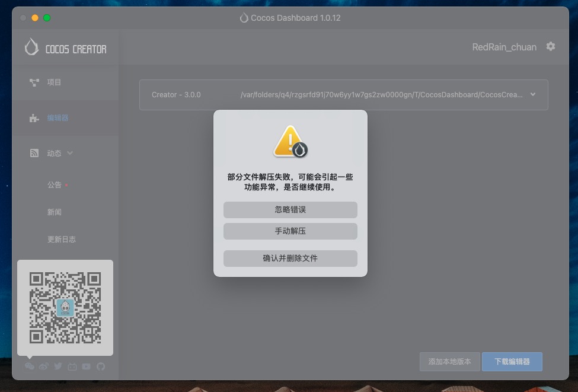Open the Bilibili icon link
This screenshot has height=392, width=578.
[x=72, y=366]
